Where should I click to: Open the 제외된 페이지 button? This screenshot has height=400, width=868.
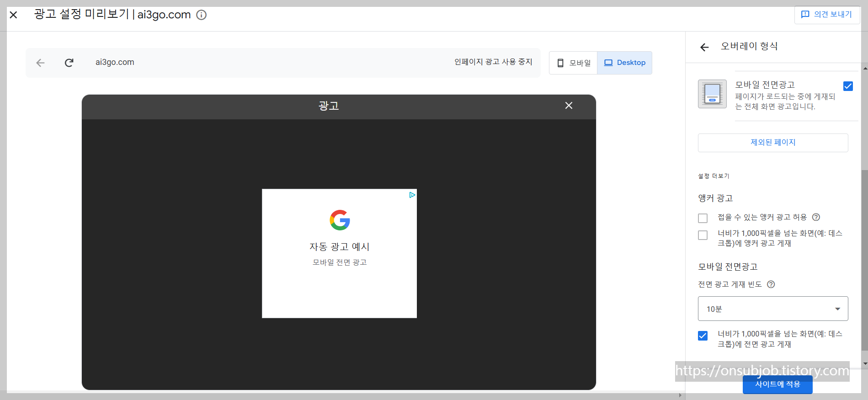tap(773, 143)
